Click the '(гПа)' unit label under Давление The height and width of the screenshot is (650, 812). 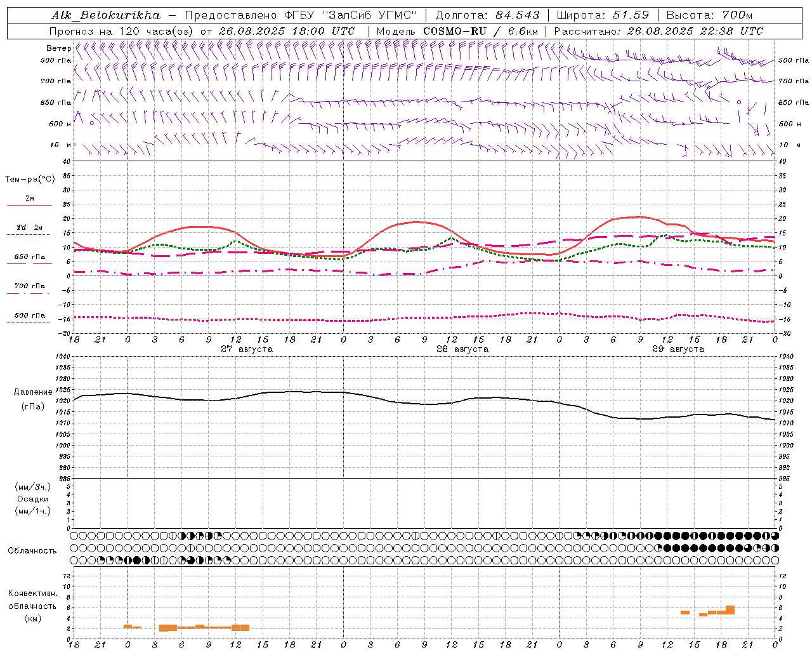point(33,406)
